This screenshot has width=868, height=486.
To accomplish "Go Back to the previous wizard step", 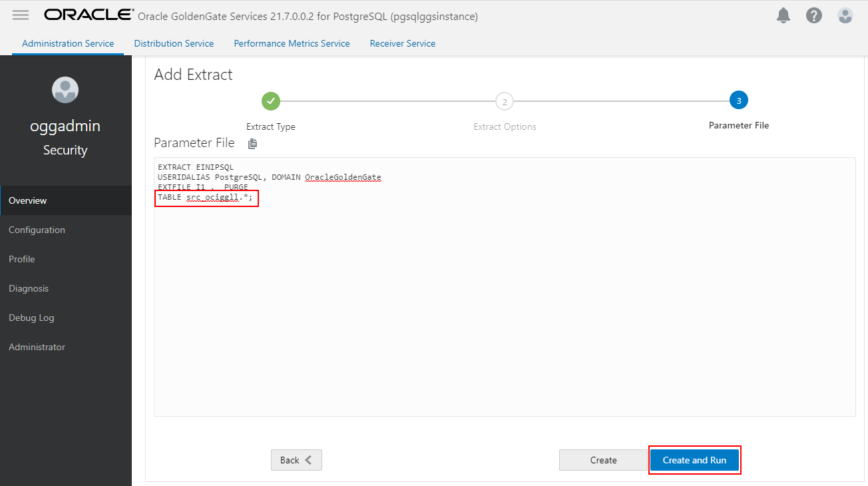I will click(296, 460).
